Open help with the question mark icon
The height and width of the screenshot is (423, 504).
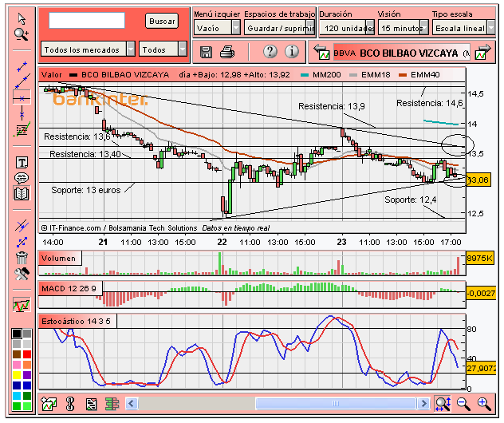click(x=270, y=51)
